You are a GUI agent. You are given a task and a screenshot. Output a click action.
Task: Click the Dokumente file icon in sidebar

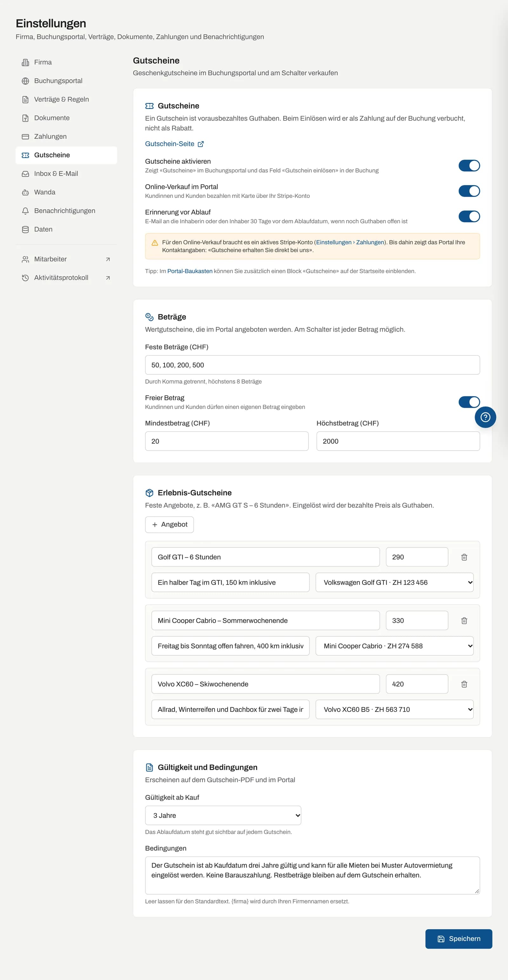25,118
